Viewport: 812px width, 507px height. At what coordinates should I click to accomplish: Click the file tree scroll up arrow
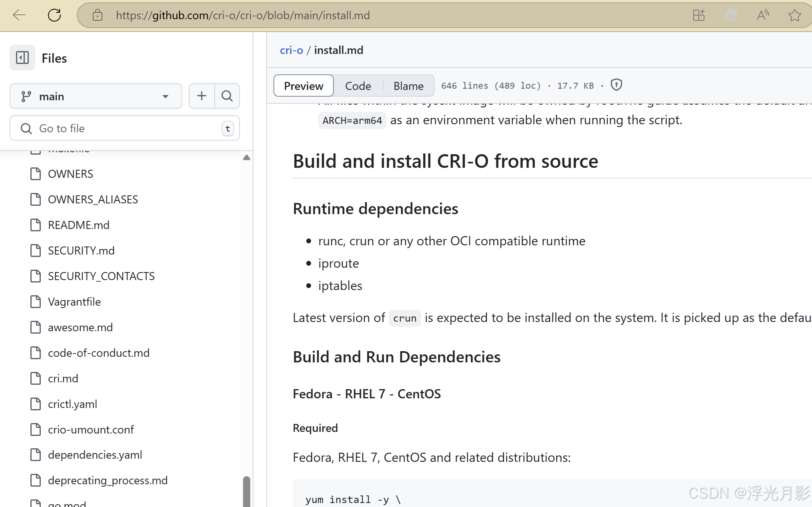247,157
